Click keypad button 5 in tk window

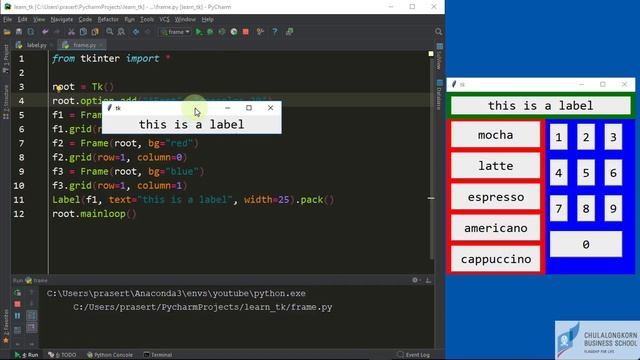pos(586,173)
